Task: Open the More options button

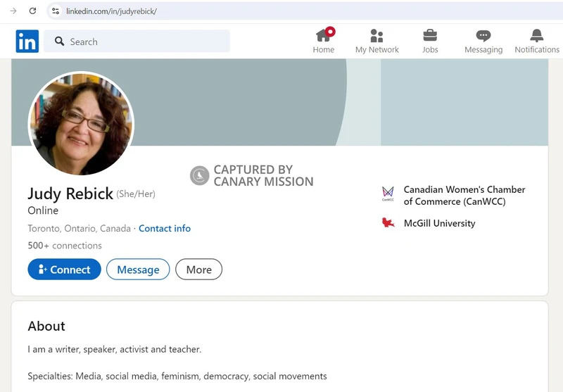Action: (x=199, y=270)
